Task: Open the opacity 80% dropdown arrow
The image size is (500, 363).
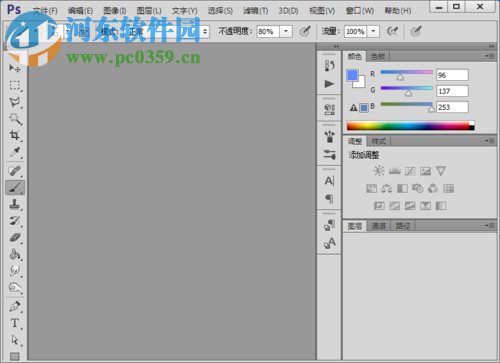Action: click(286, 32)
